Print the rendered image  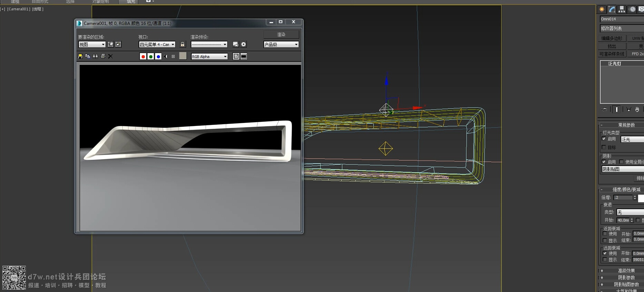[x=103, y=56]
